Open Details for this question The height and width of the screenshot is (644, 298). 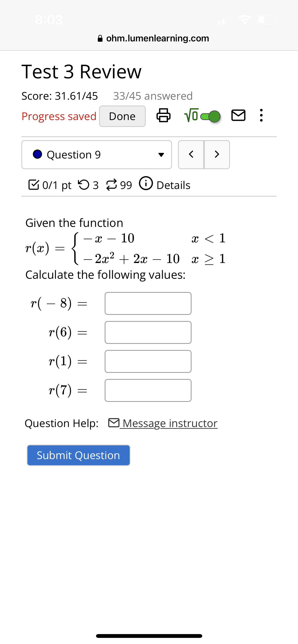[173, 185]
